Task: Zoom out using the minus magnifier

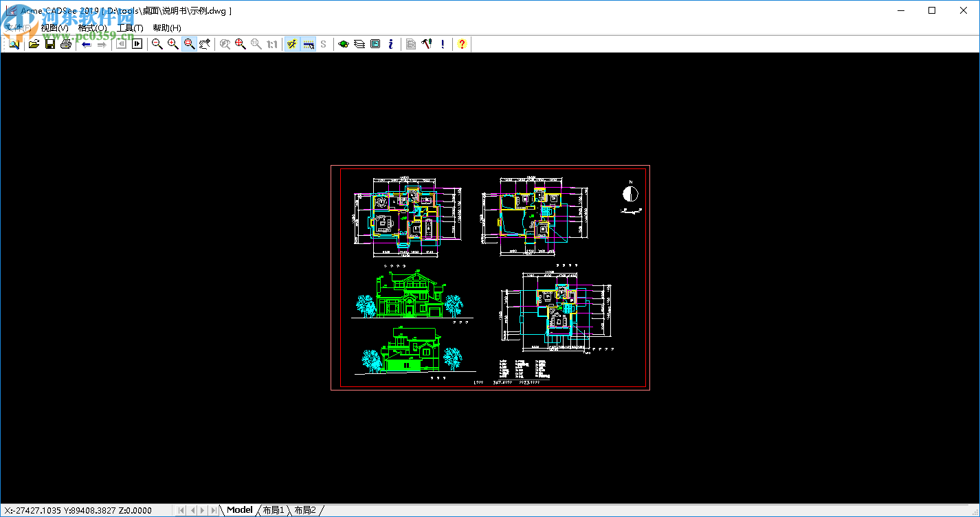Action: pos(157,44)
